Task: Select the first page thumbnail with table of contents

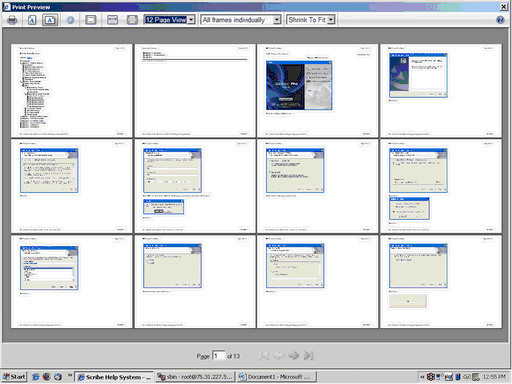Action: (72, 91)
